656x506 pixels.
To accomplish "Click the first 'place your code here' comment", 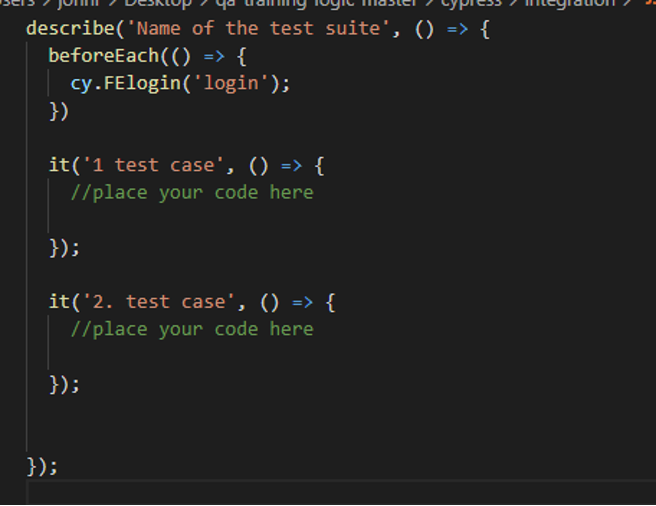I will (x=192, y=193).
